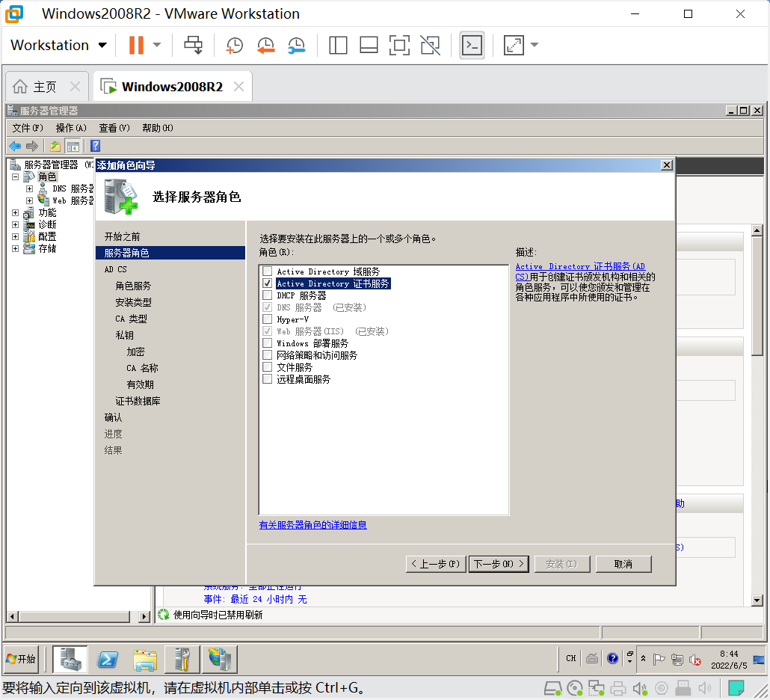
Task: Open the 帮助(H) menu
Action: click(158, 128)
